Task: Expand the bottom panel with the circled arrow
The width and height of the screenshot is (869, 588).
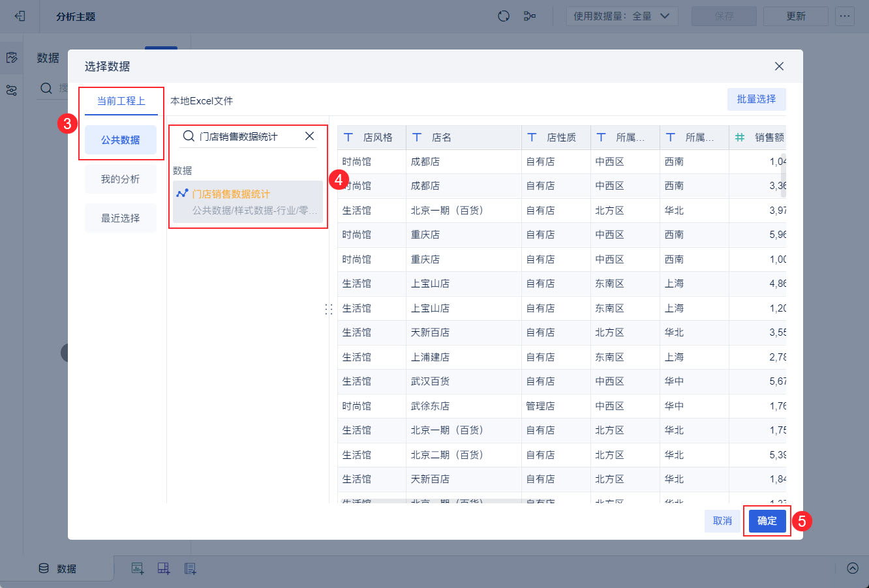Action: pyautogui.click(x=853, y=568)
